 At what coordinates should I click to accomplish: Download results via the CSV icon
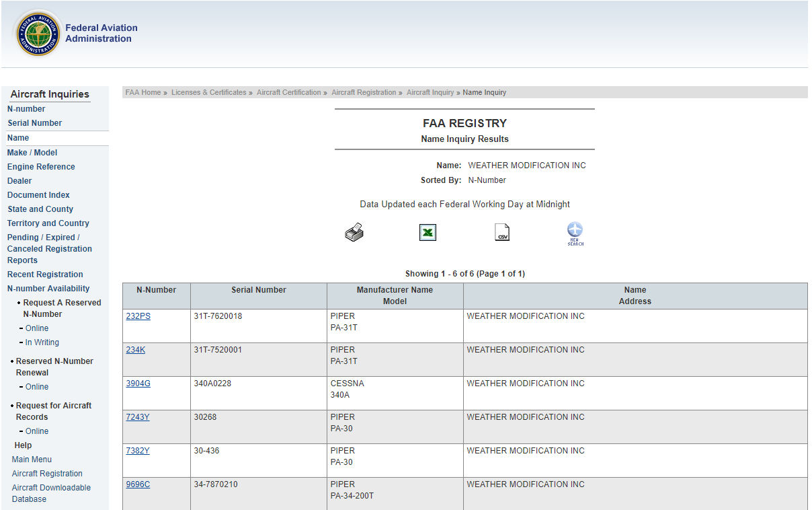coord(501,233)
